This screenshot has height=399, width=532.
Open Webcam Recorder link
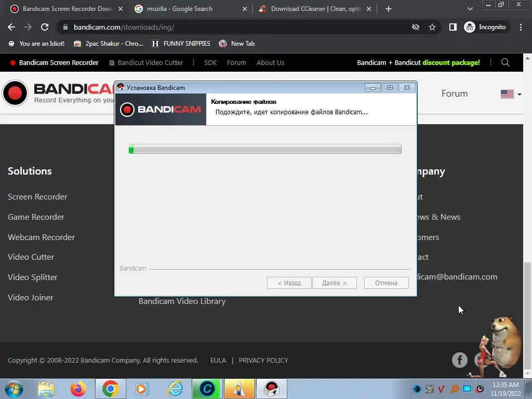pyautogui.click(x=41, y=237)
